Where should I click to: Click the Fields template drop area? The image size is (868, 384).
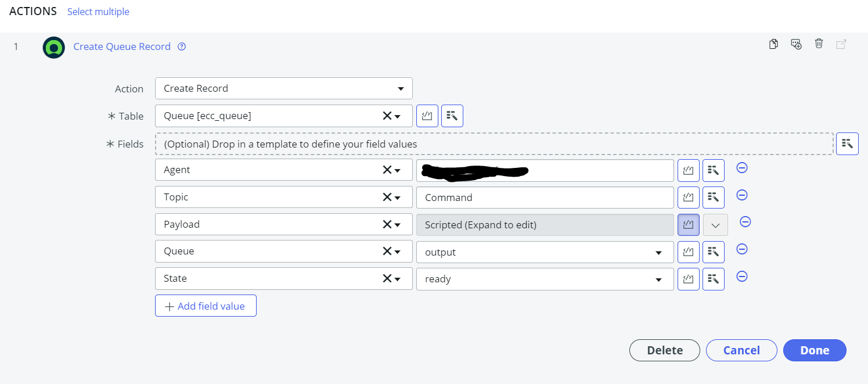pyautogui.click(x=494, y=143)
